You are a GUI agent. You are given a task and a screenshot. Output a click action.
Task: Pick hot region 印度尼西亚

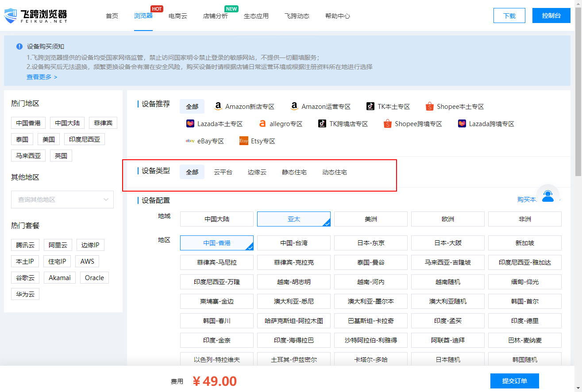[x=85, y=139]
